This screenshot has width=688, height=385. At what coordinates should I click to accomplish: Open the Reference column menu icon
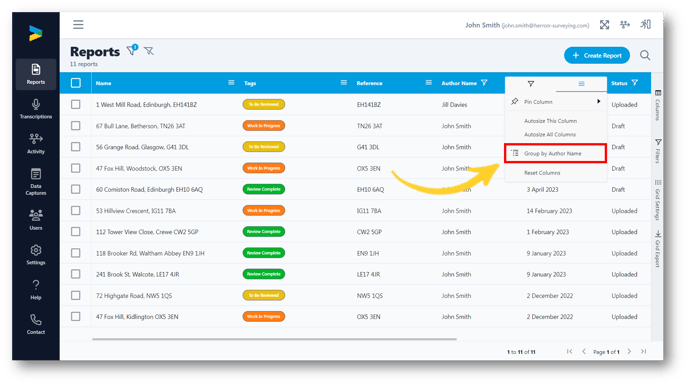[x=428, y=83]
